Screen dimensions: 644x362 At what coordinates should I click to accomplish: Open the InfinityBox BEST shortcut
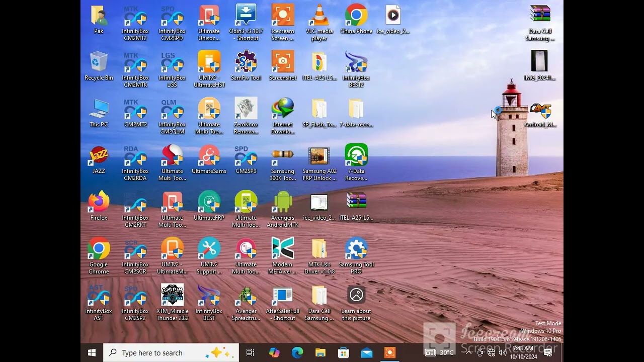(209, 296)
